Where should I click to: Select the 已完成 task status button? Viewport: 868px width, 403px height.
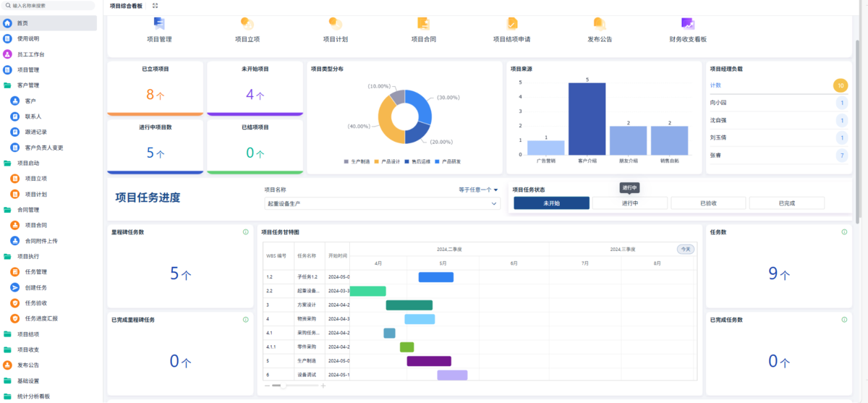[x=786, y=203]
